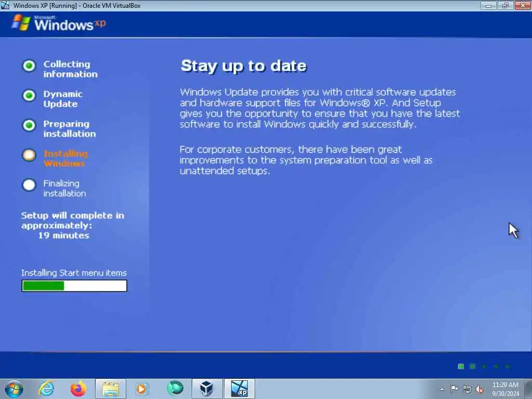This screenshot has width=532, height=399.
Task: Launch Internet Explorer from the taskbar
Action: (x=46, y=389)
